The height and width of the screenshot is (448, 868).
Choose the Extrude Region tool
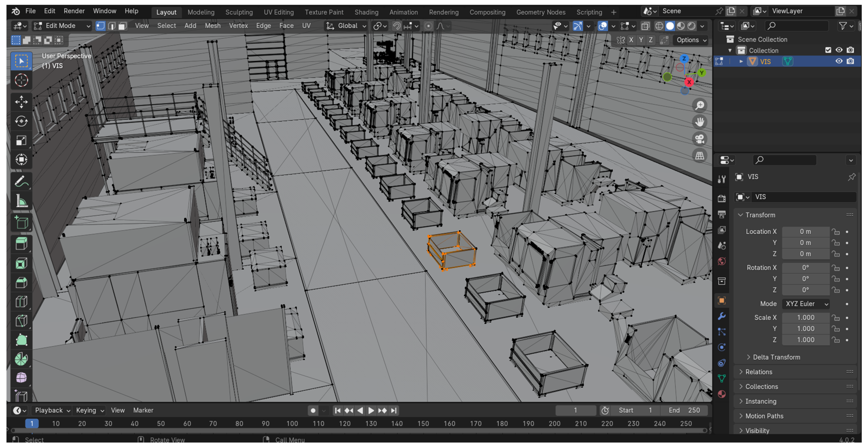pyautogui.click(x=21, y=243)
